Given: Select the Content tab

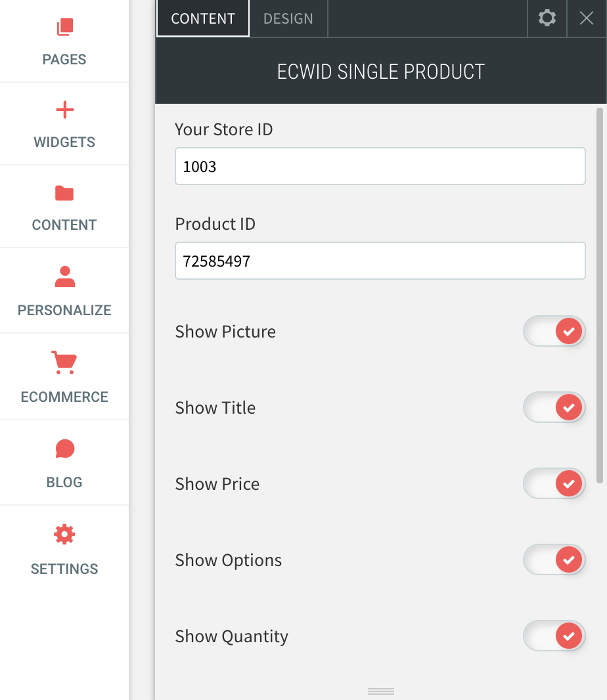Looking at the screenshot, I should coord(202,18).
